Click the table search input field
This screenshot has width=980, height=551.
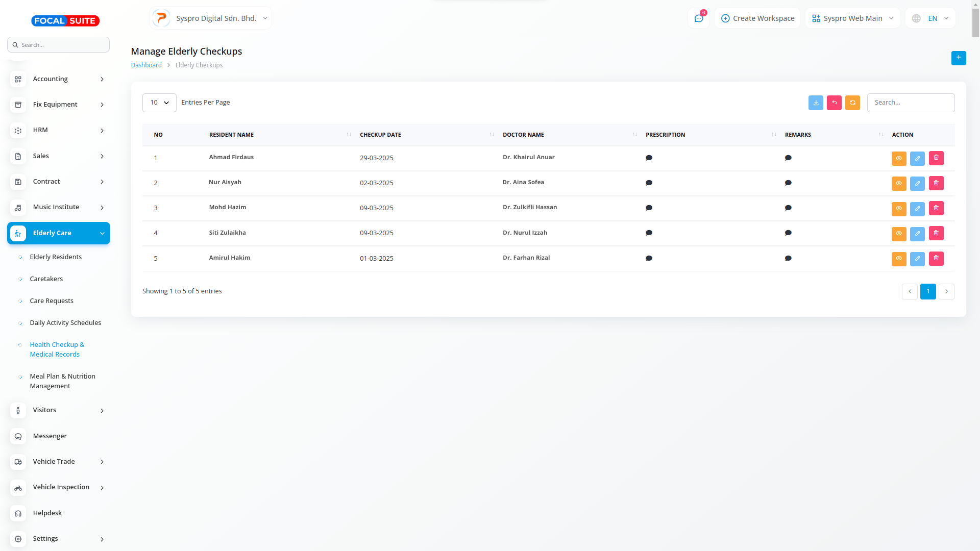coord(910,103)
